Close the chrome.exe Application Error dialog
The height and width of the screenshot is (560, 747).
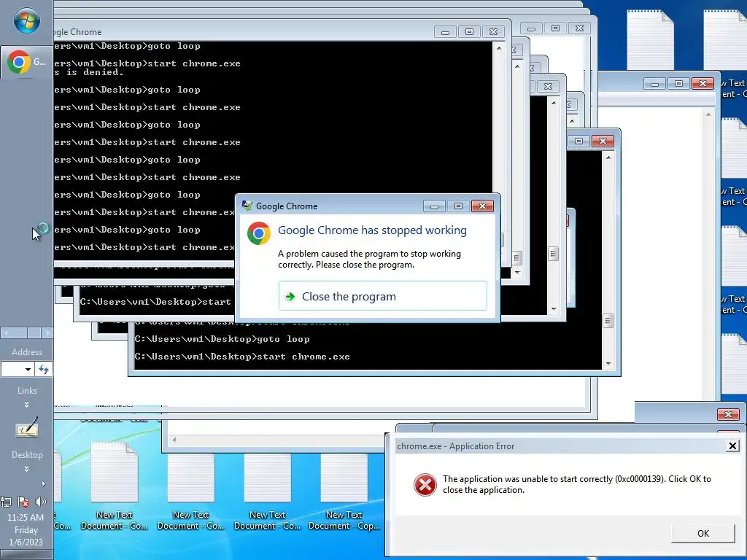732,446
